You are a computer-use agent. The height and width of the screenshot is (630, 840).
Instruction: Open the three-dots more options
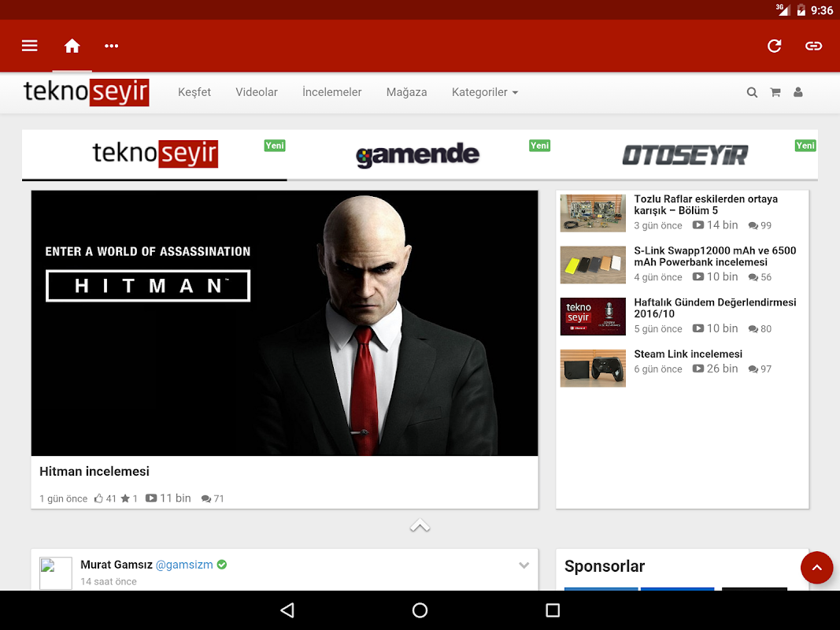(x=112, y=46)
